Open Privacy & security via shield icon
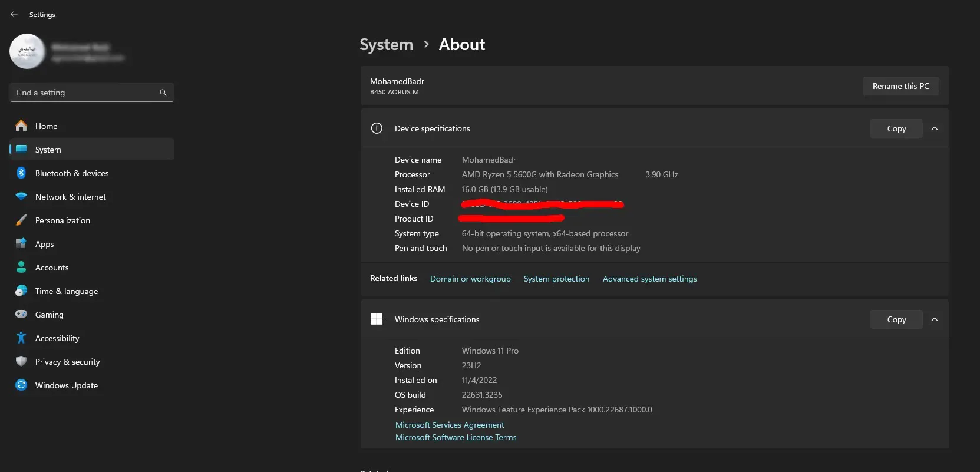The image size is (980, 472). pos(21,361)
